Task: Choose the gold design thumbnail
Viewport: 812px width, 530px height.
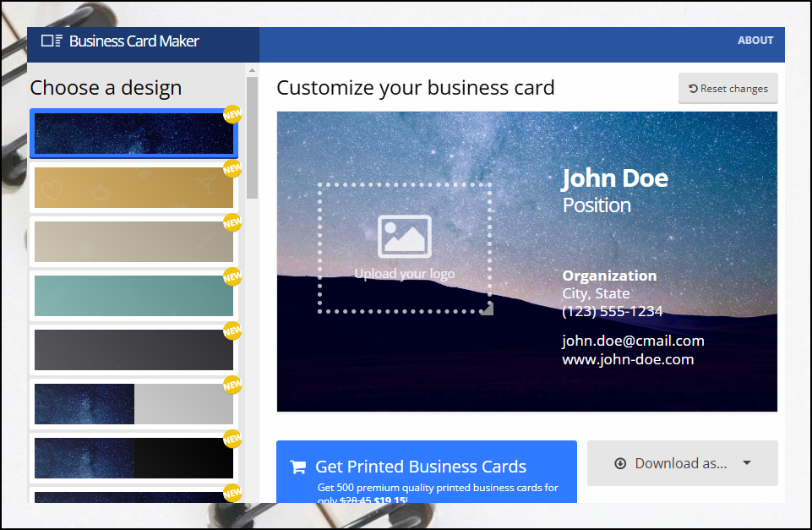Action: pyautogui.click(x=134, y=188)
